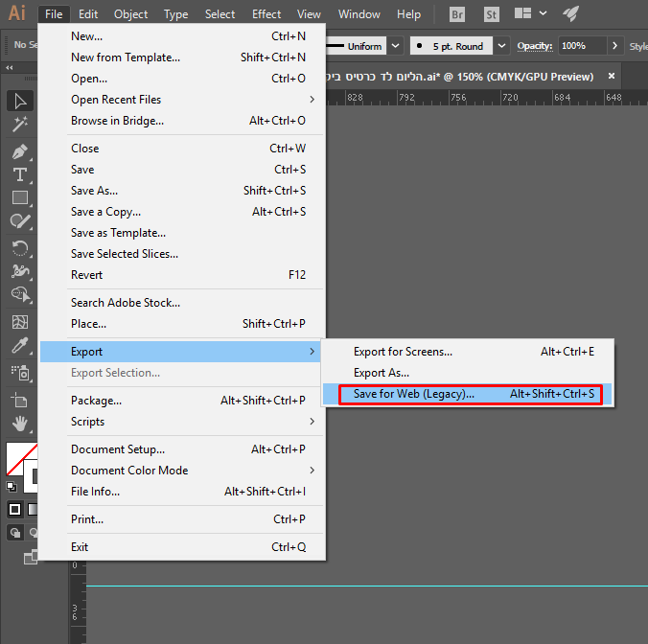Open the Effect menu
The height and width of the screenshot is (644, 648).
pyautogui.click(x=266, y=14)
